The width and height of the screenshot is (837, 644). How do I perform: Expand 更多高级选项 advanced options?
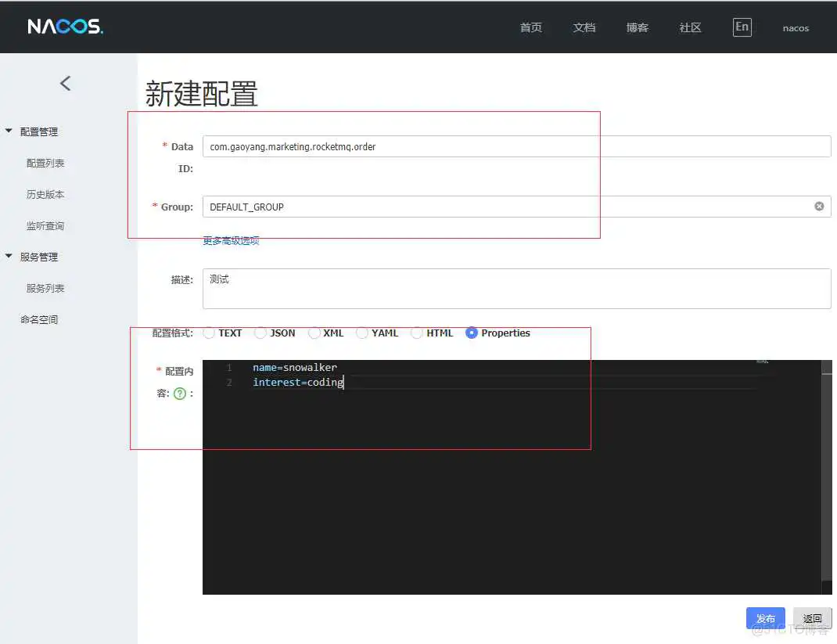230,240
